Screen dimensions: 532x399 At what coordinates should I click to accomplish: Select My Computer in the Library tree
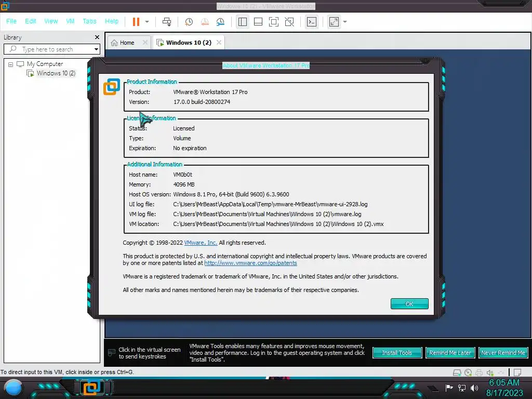tap(45, 64)
